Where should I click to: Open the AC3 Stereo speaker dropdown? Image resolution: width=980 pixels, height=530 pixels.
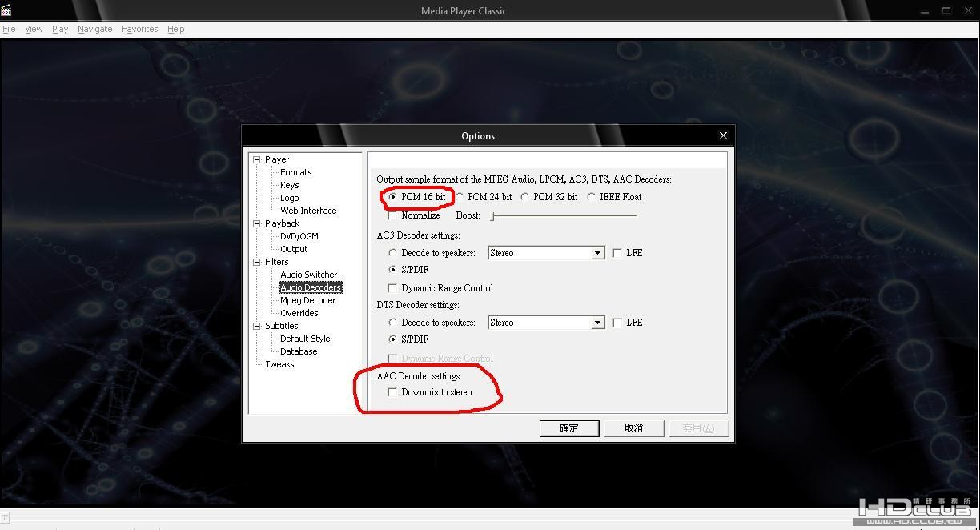pyautogui.click(x=597, y=253)
